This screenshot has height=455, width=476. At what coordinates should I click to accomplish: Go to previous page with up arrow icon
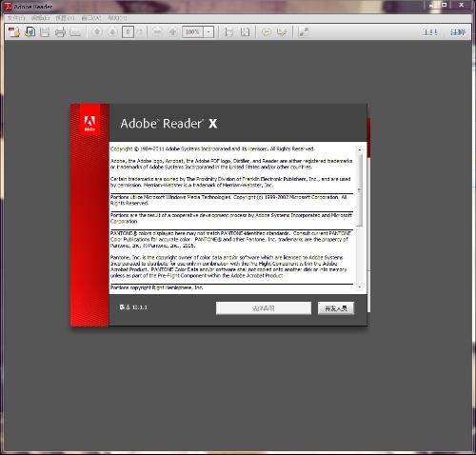pyautogui.click(x=97, y=32)
